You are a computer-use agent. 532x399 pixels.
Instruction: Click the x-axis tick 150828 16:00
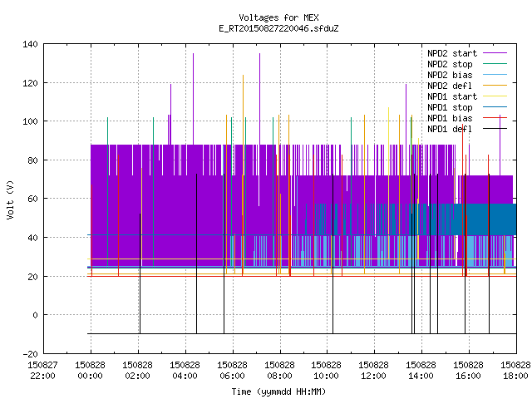tap(468, 371)
